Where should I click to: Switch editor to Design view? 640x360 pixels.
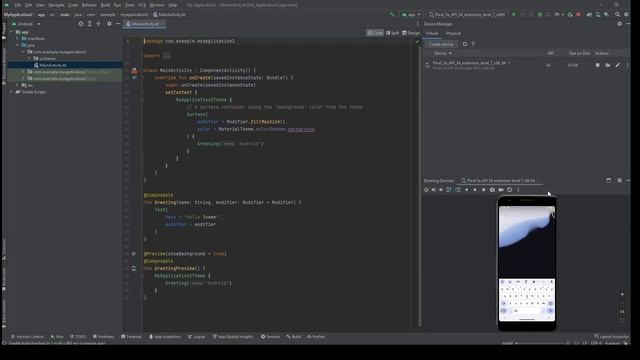[x=411, y=33]
